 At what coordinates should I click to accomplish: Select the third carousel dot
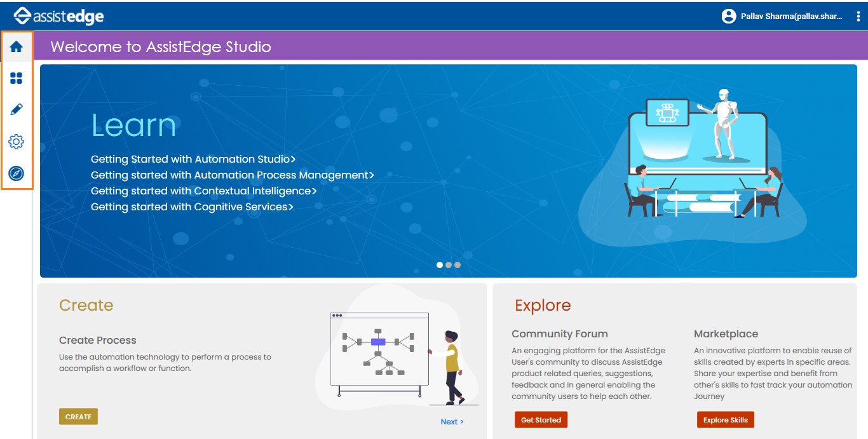coord(456,265)
